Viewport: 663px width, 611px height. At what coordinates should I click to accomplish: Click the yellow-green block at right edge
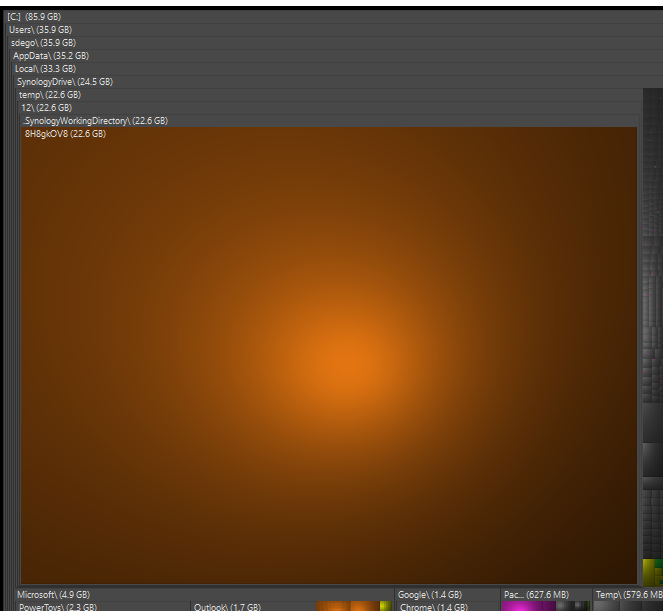coord(650,572)
